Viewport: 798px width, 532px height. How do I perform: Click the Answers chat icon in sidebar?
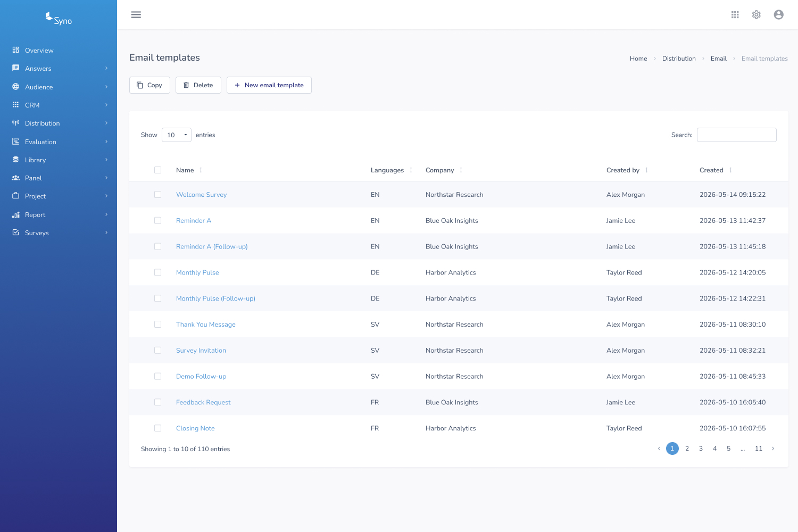16,68
